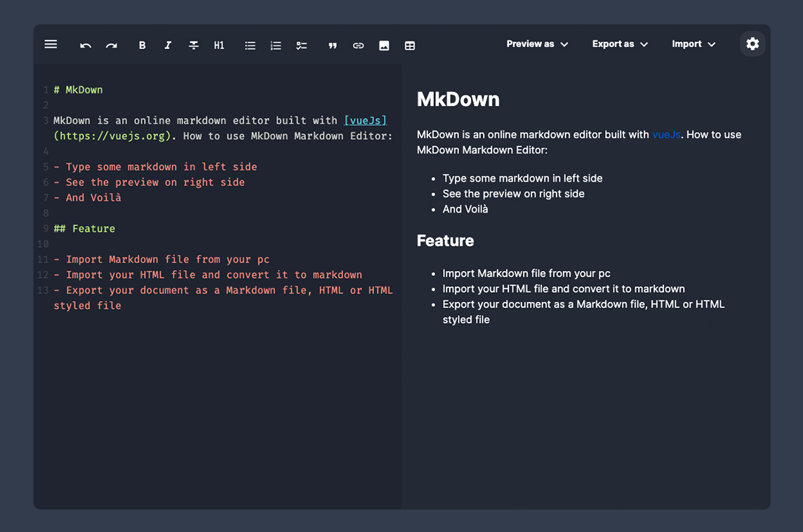
Task: Insert an H1 heading
Action: point(219,46)
